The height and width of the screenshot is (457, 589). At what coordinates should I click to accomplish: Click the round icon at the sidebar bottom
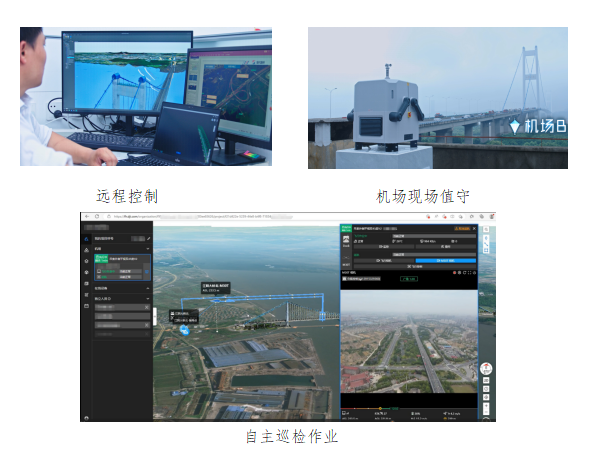(x=86, y=418)
